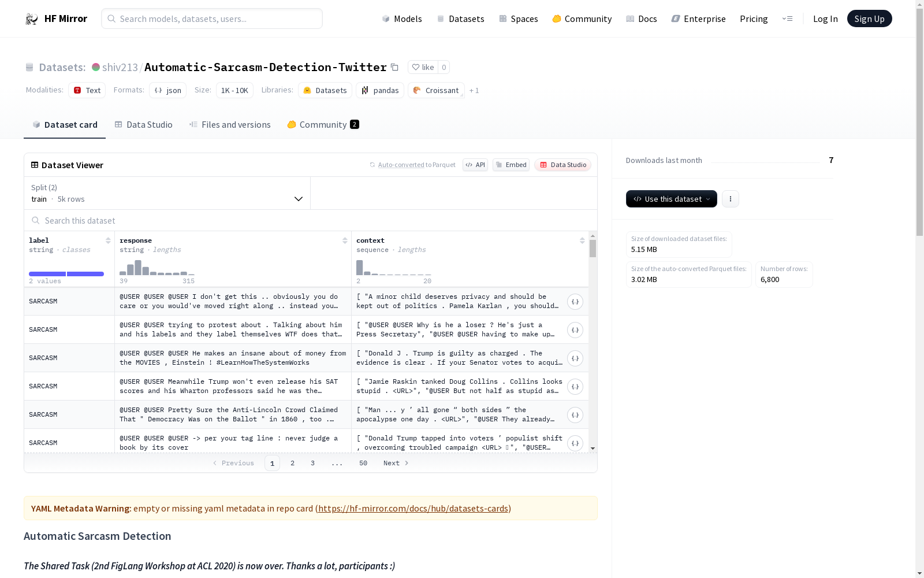Open the navigation overflow menu icon
Image resolution: width=924 pixels, height=578 pixels.
[x=787, y=18]
